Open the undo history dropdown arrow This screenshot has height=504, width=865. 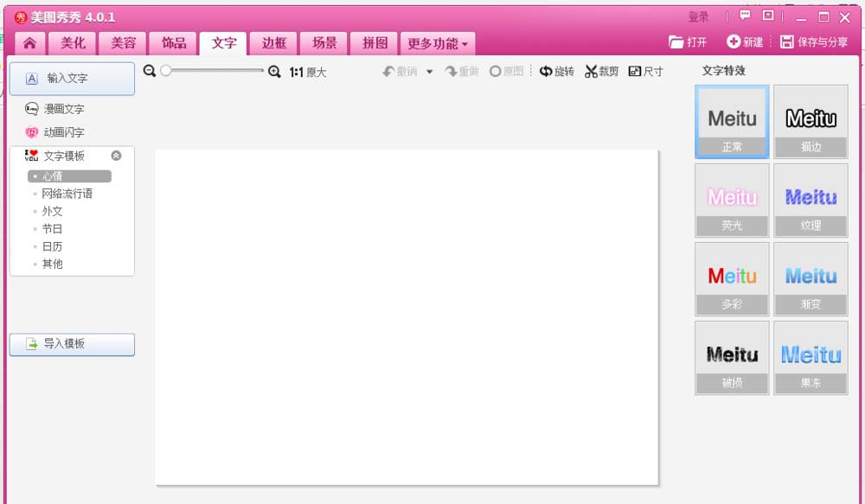429,72
